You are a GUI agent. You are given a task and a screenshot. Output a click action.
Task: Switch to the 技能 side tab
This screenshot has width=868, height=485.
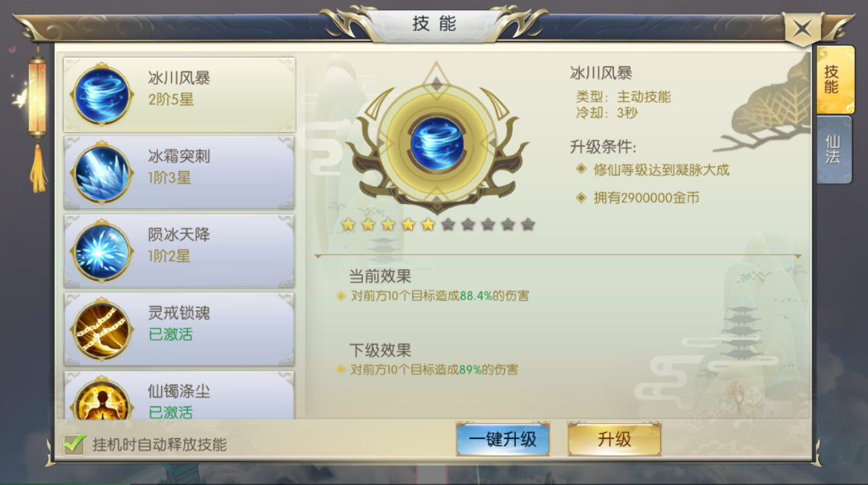point(835,80)
